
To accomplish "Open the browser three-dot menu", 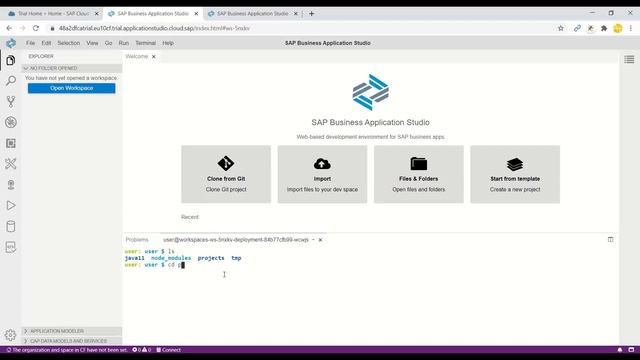I will point(631,28).
